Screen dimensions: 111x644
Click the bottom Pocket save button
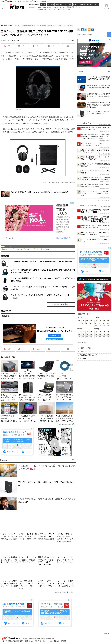point(68,349)
